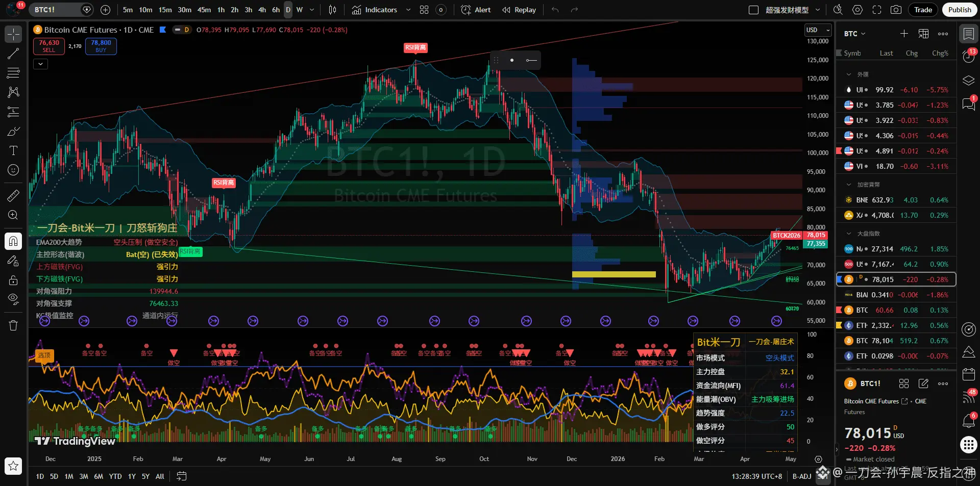Open the object tree layers panel
The image size is (980, 486).
(x=968, y=81)
